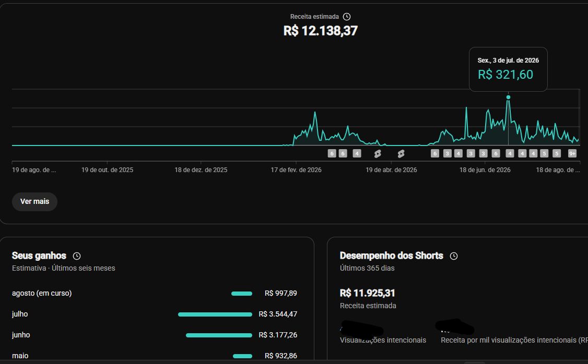Click the maio earnings bar
Image resolution: width=588 pixels, height=364 pixels.
tap(242, 356)
